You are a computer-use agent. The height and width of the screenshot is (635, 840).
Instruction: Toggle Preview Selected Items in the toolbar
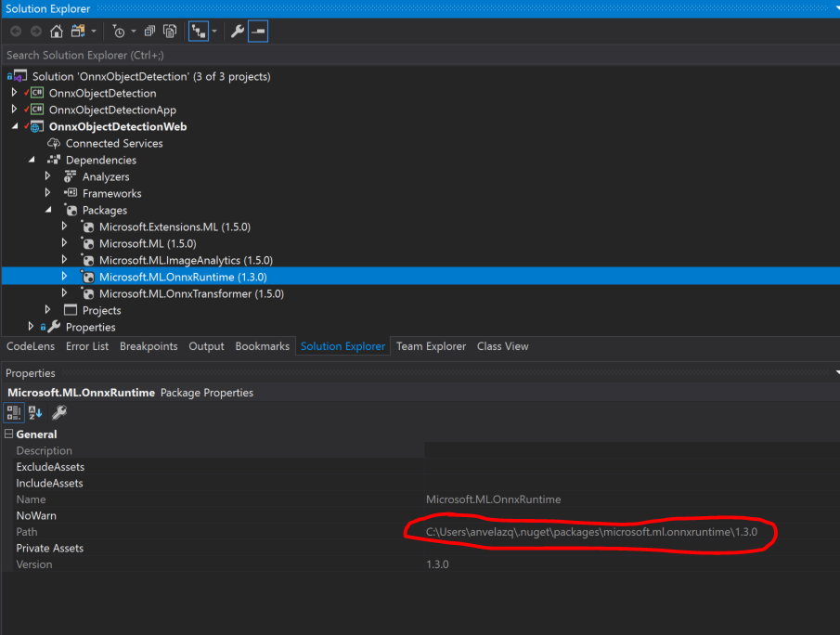point(259,31)
